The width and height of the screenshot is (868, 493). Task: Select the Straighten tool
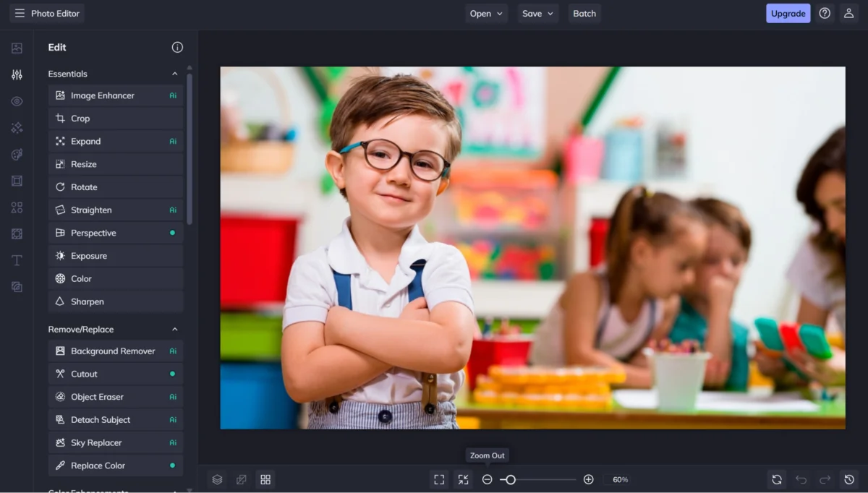116,210
